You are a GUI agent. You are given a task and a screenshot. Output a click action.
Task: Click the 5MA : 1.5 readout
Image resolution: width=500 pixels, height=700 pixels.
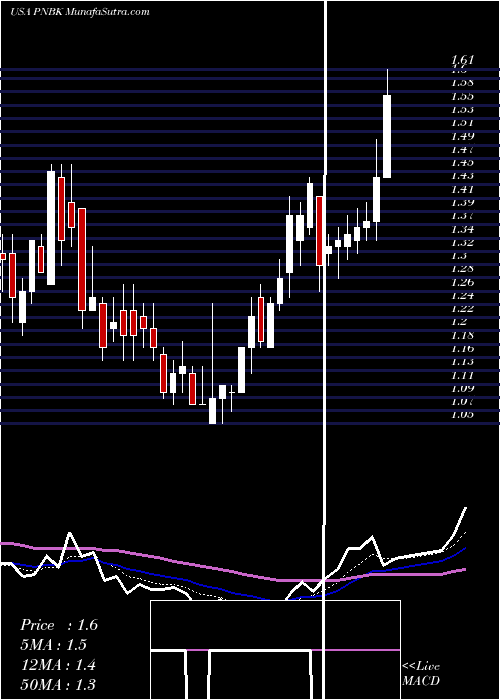[x=54, y=645]
